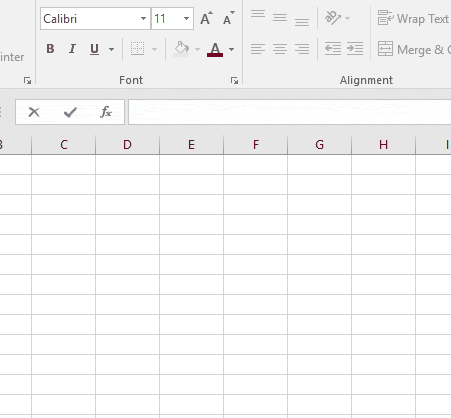Apply the dark red Font Color
Viewport: 451px width, 418px height.
[x=215, y=49]
